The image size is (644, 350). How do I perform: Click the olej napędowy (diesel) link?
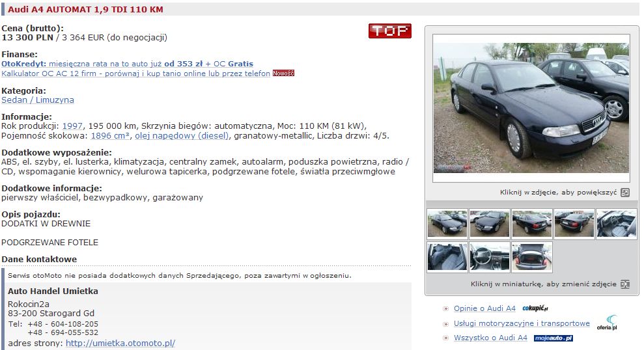(182, 136)
